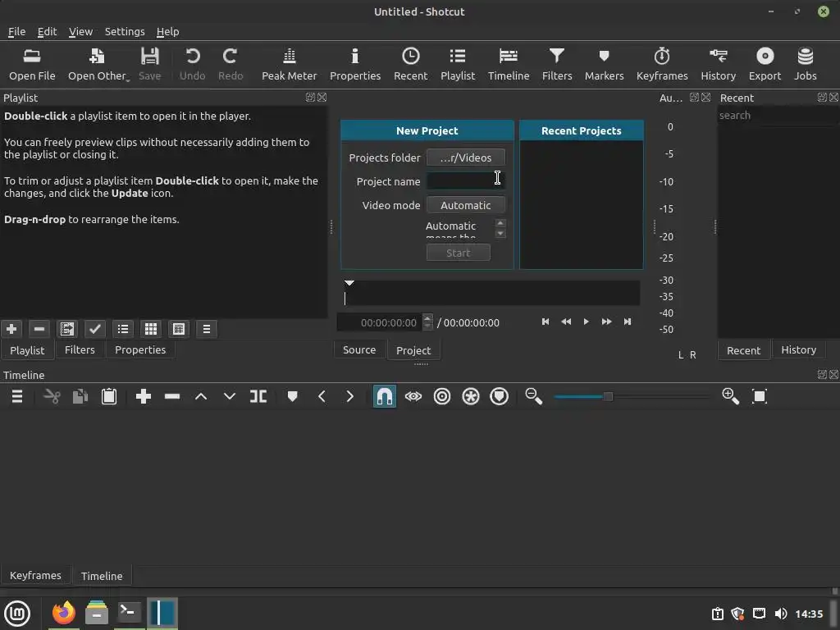Screen dimensions: 840x630
Task: Open the timeline hamburger menu
Action: (17, 396)
